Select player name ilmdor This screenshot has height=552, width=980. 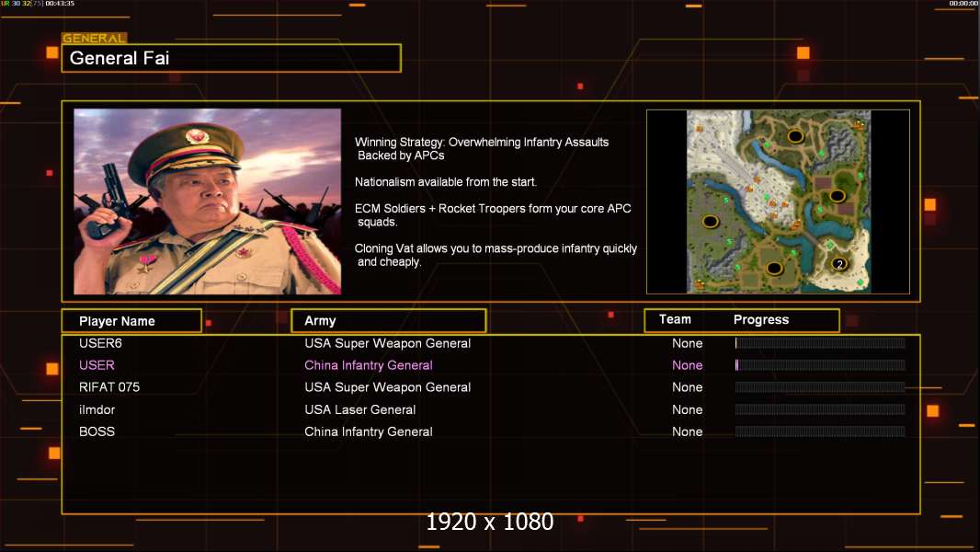pyautogui.click(x=97, y=409)
